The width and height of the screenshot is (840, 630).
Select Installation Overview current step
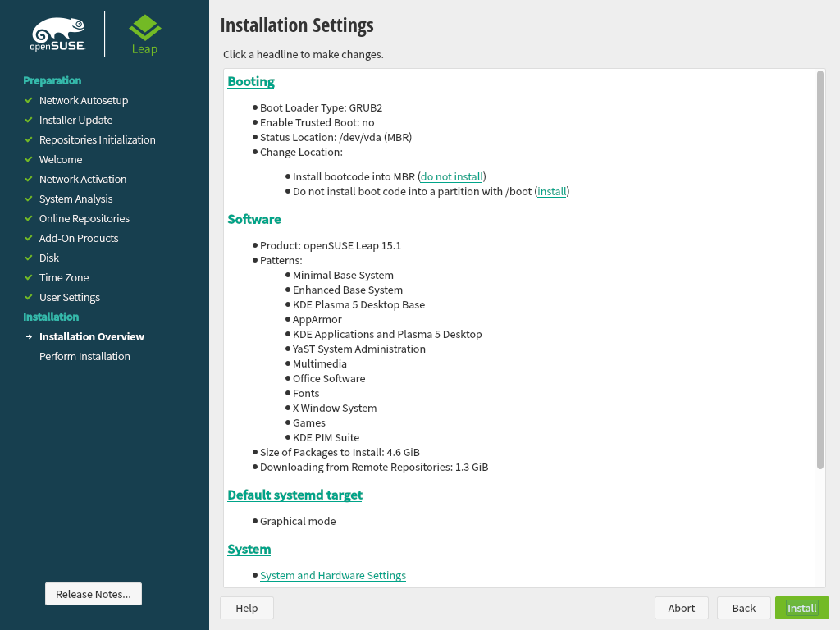92,336
